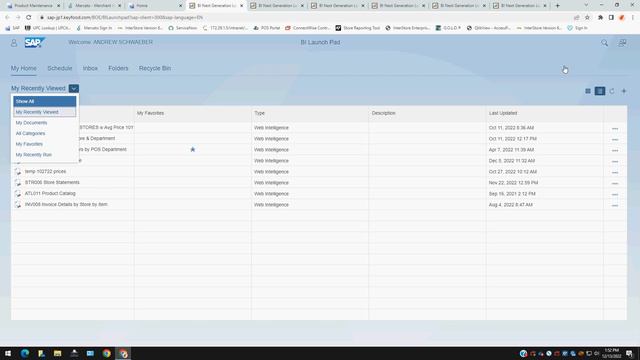
Task: Open more options for temp 102722 prices row
Action: (615, 172)
